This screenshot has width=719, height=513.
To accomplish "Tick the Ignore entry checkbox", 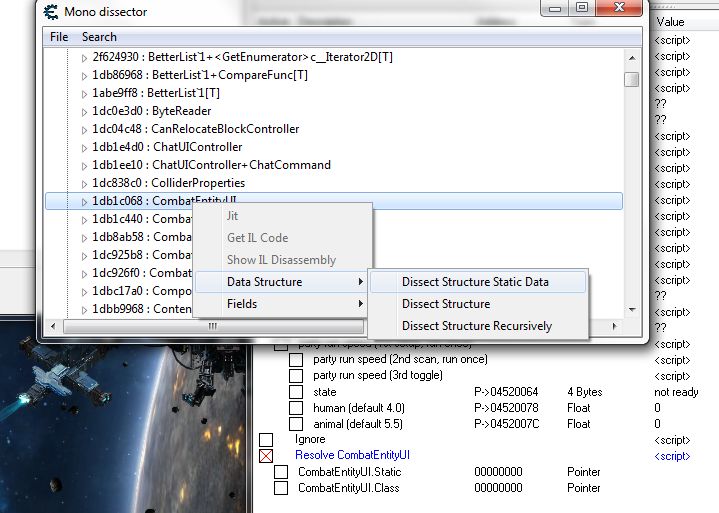I will (266, 440).
